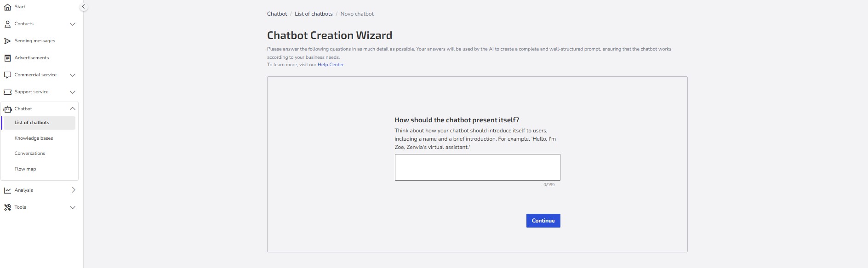This screenshot has height=268, width=868.
Task: Select the Flow map menu item
Action: click(x=25, y=169)
